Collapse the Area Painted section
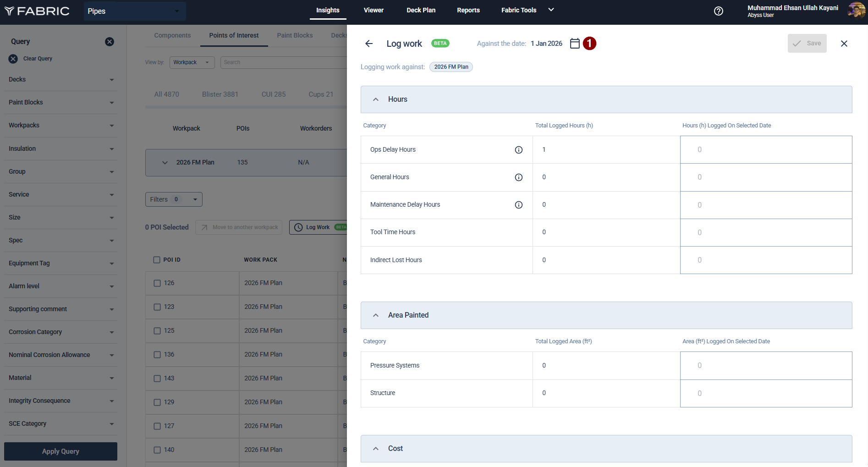 click(376, 315)
